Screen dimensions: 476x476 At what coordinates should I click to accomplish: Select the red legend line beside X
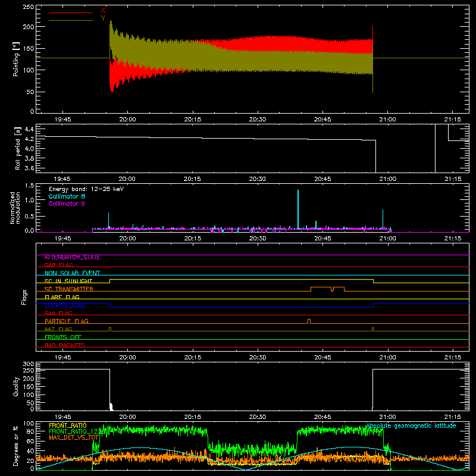coord(71,12)
